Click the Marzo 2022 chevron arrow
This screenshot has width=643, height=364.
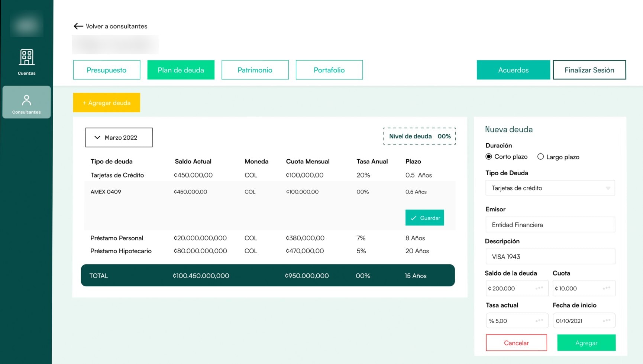(x=97, y=137)
